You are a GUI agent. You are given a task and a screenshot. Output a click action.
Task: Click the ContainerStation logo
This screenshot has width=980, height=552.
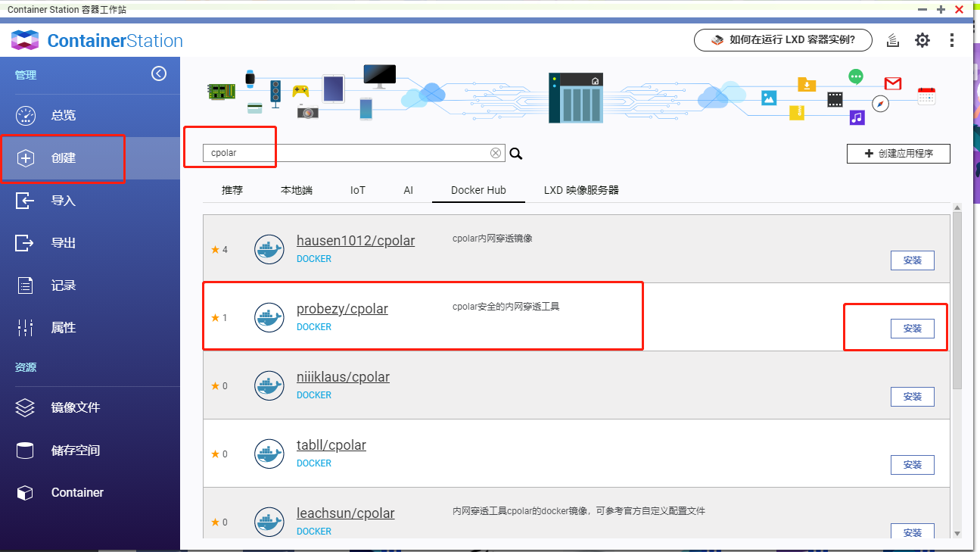point(97,40)
